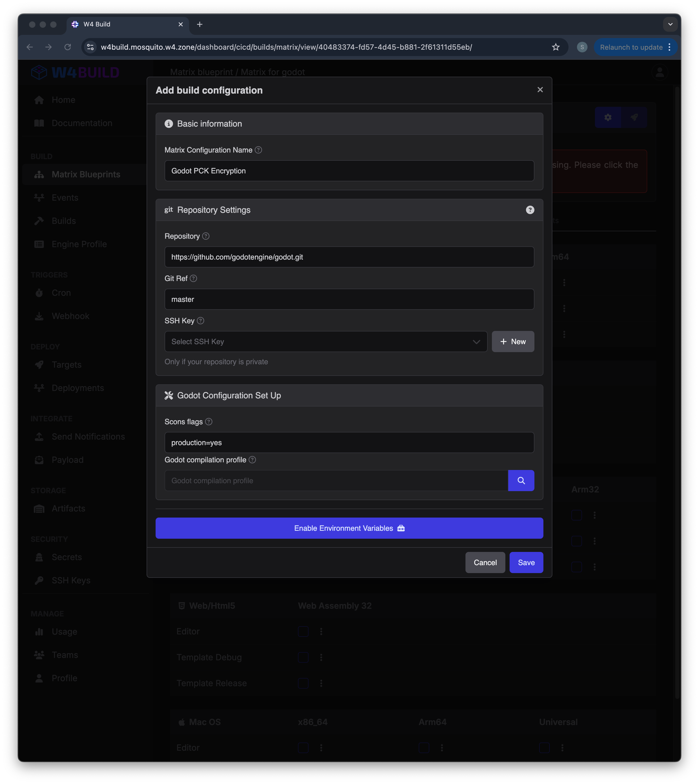Toggle Mac OS Editor Universal checkbox
The height and width of the screenshot is (784, 699).
tap(544, 748)
